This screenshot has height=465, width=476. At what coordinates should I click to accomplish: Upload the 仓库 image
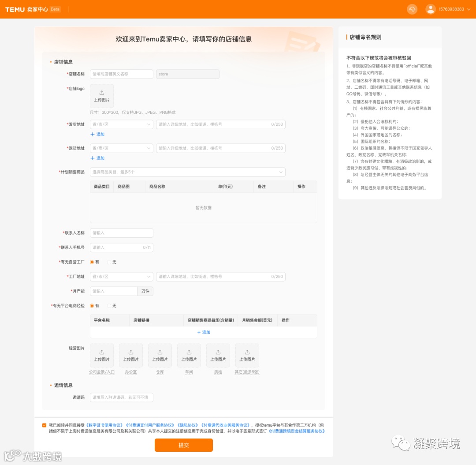point(160,355)
